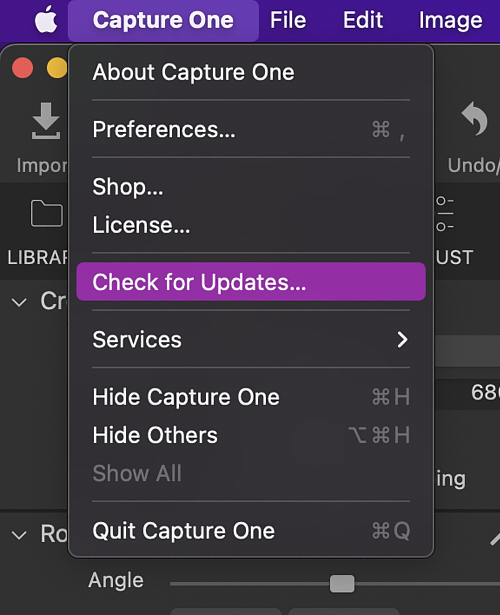Open the Adjust sliders tool tab
The image size is (500, 615).
[445, 214]
